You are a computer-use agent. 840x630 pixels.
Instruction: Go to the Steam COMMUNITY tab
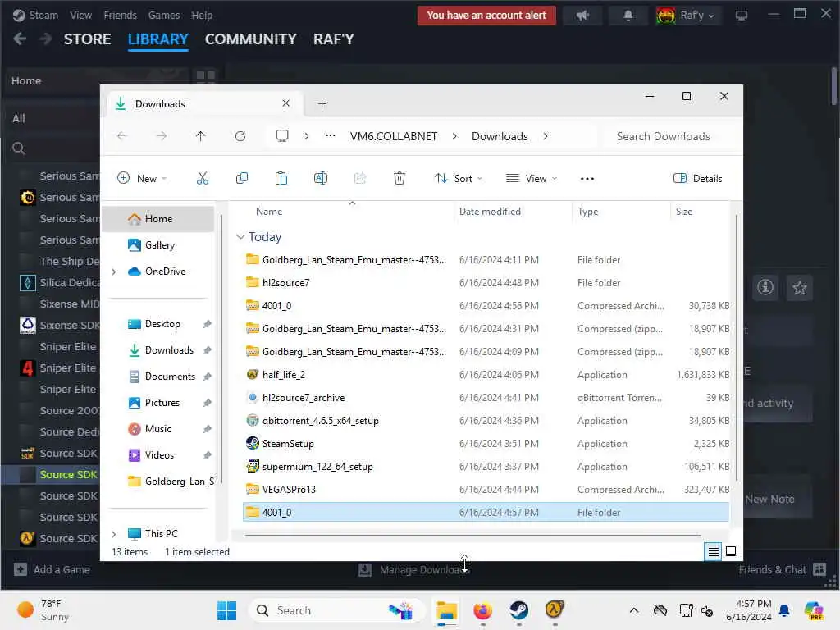250,39
